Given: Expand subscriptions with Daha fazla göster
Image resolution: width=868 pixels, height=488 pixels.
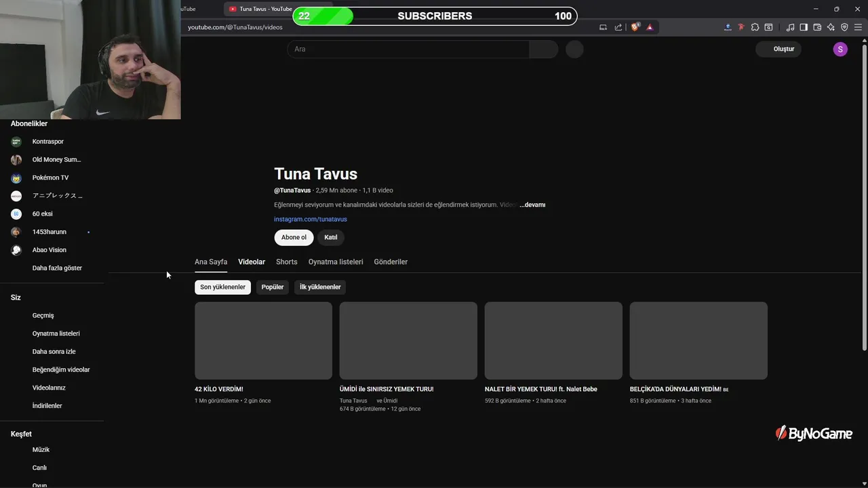Looking at the screenshot, I should (x=57, y=268).
